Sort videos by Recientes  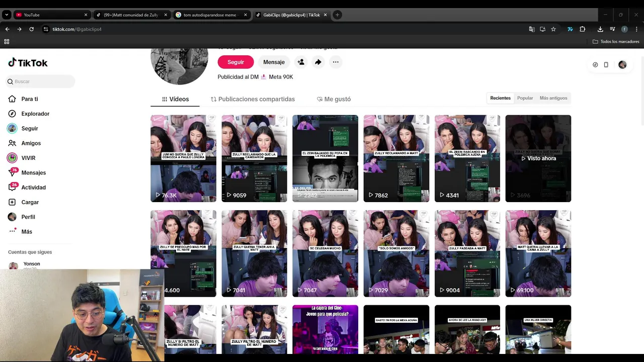coord(500,98)
